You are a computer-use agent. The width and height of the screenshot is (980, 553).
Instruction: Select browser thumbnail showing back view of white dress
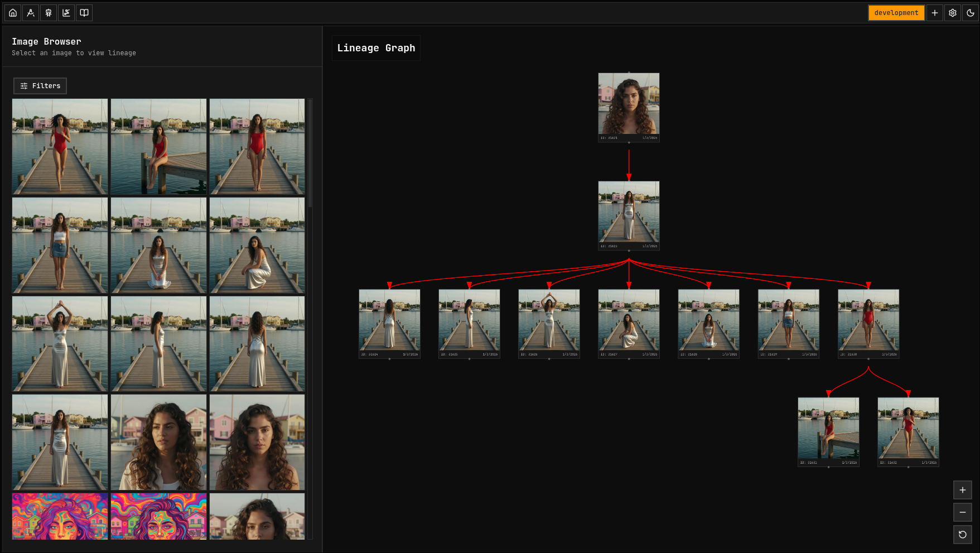tap(257, 344)
